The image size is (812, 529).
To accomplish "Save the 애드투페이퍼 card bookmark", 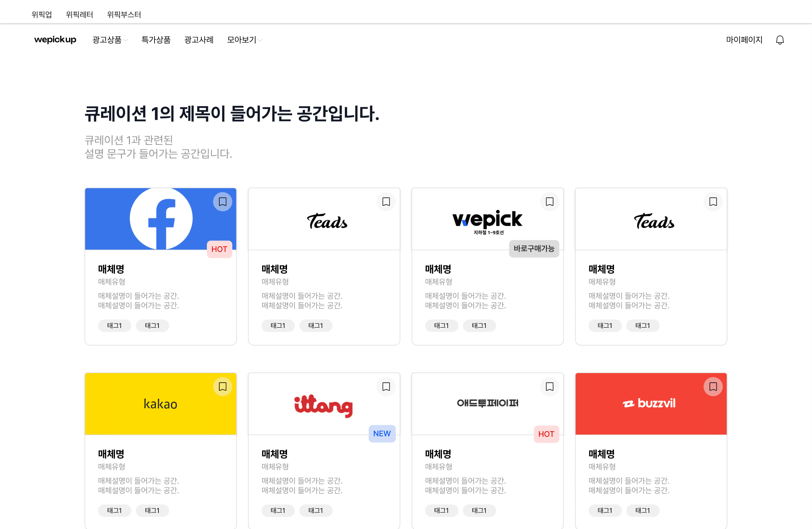I will point(550,387).
